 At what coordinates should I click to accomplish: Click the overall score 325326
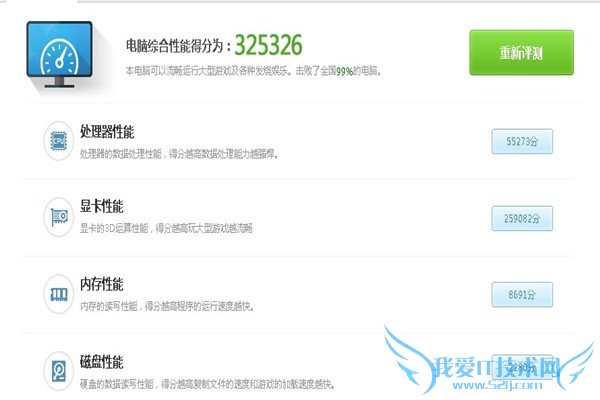click(268, 45)
